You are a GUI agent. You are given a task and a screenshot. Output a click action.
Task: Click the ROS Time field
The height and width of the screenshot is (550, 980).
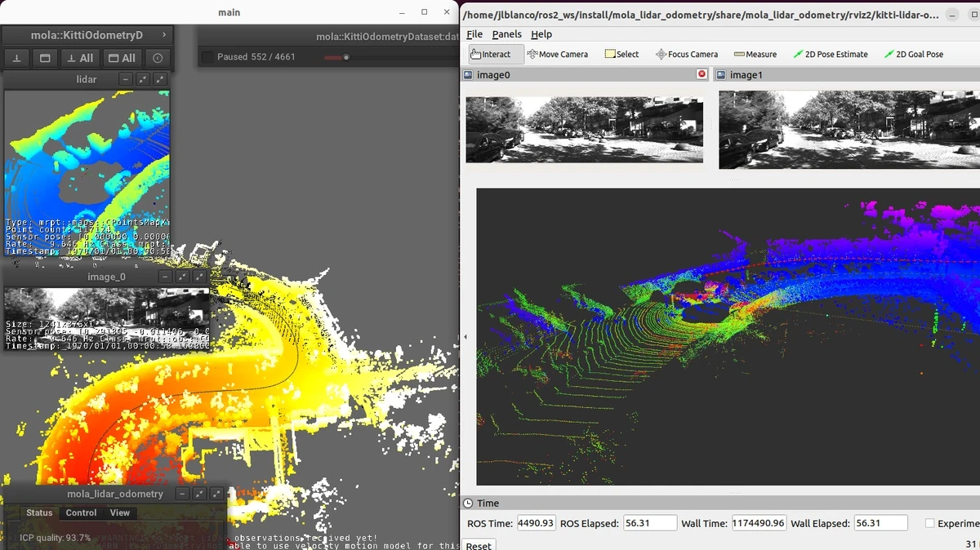[x=536, y=523]
